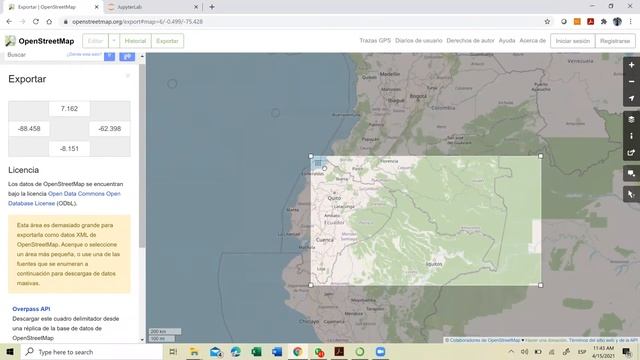The image size is (640, 360).
Task: Open the Overpass API link
Action: [31, 309]
